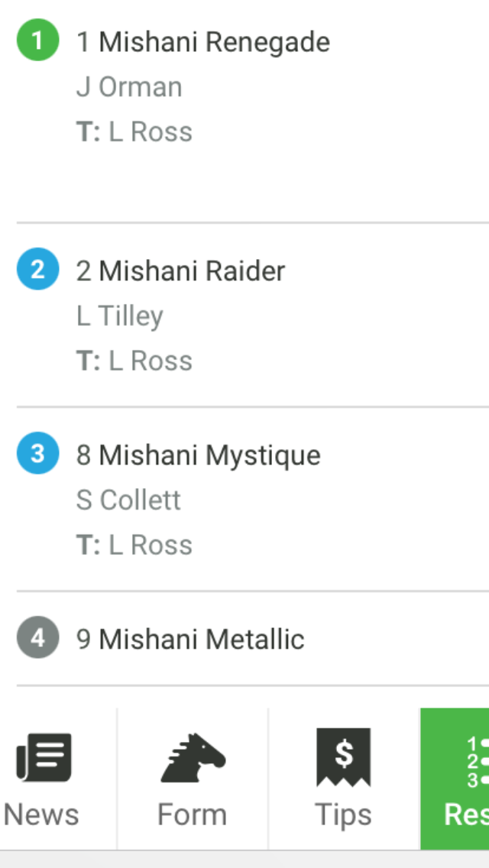Open runner 2 Mishani Raider
This screenshot has width=489, height=868.
(180, 271)
